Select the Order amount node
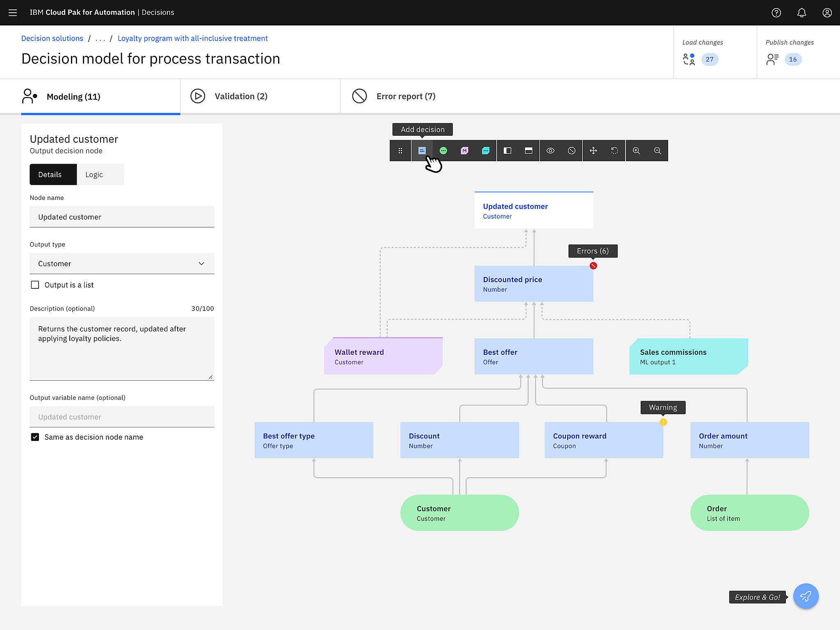The width and height of the screenshot is (840, 630). (x=750, y=440)
